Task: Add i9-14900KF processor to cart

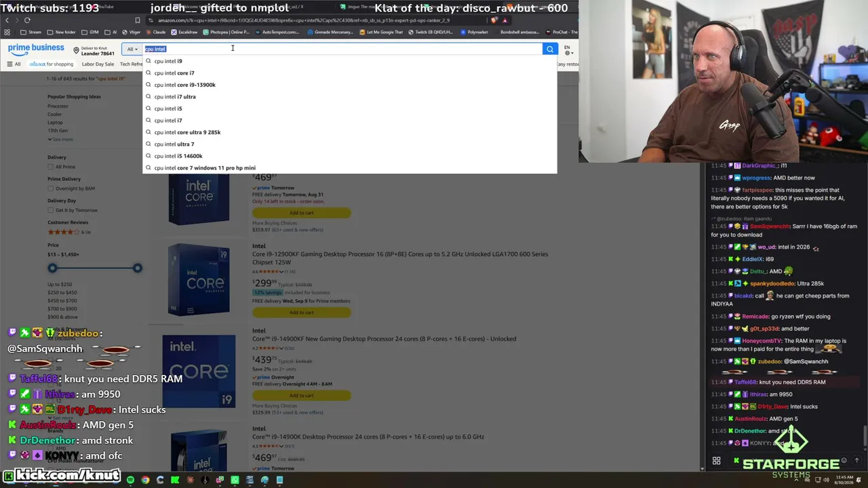Action: (x=302, y=395)
